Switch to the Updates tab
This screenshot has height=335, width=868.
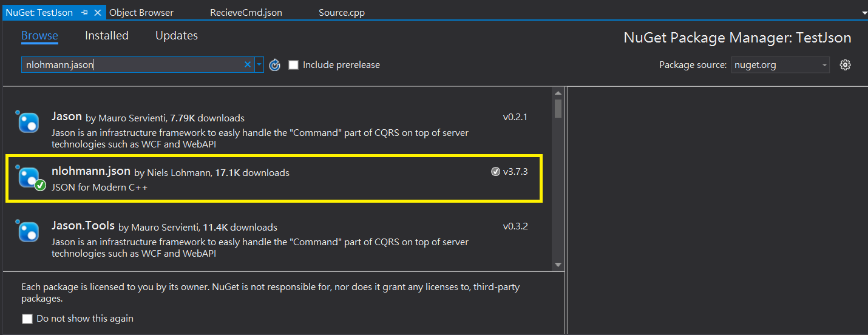177,36
